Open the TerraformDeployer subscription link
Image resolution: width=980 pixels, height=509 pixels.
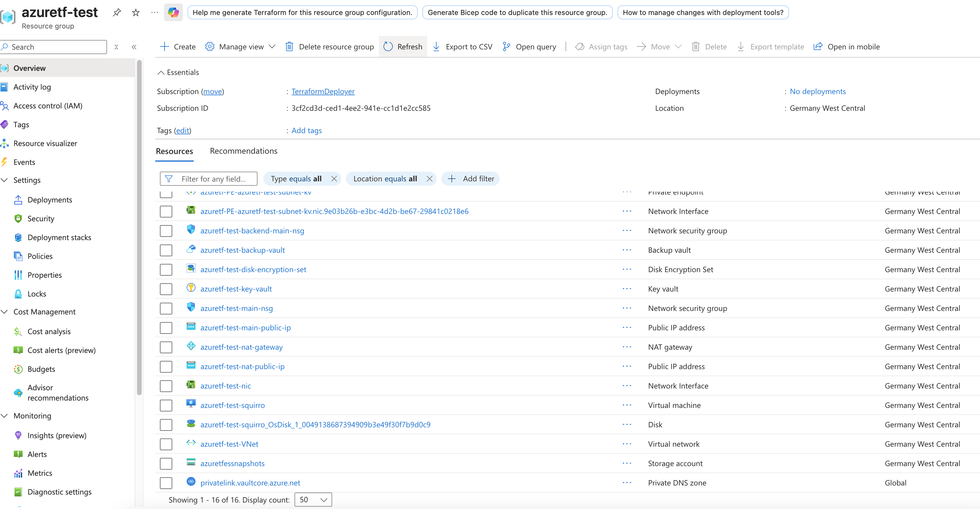323,91
